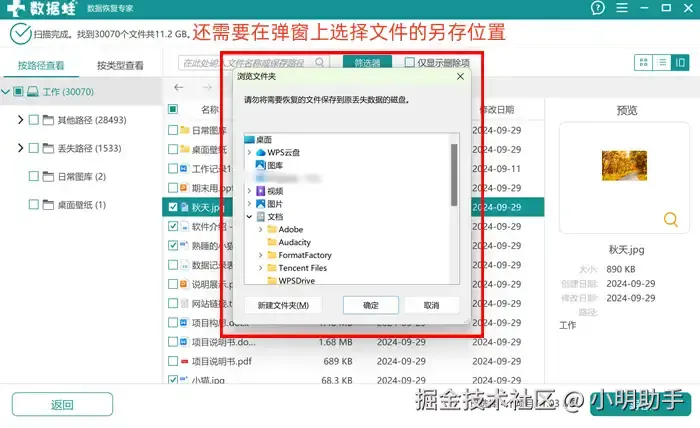Check the 丢失路径 (1533) checkbox
Image resolution: width=700 pixels, height=428 pixels.
(33, 148)
